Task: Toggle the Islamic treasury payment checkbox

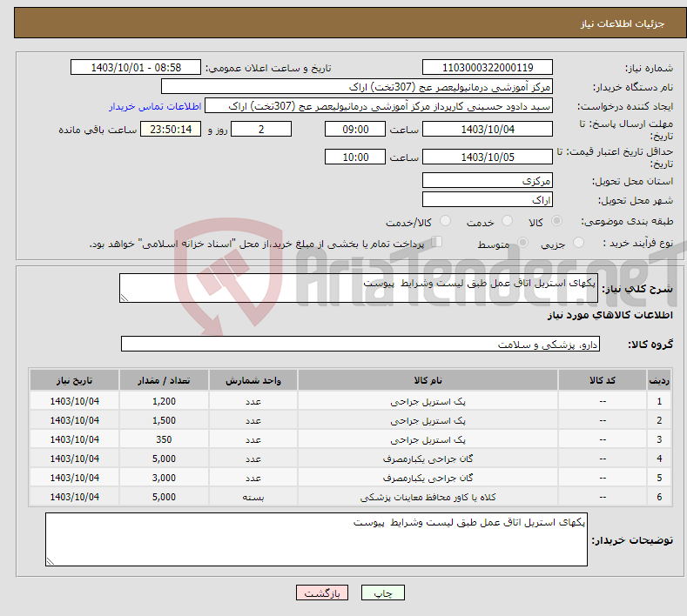Action: (x=437, y=242)
